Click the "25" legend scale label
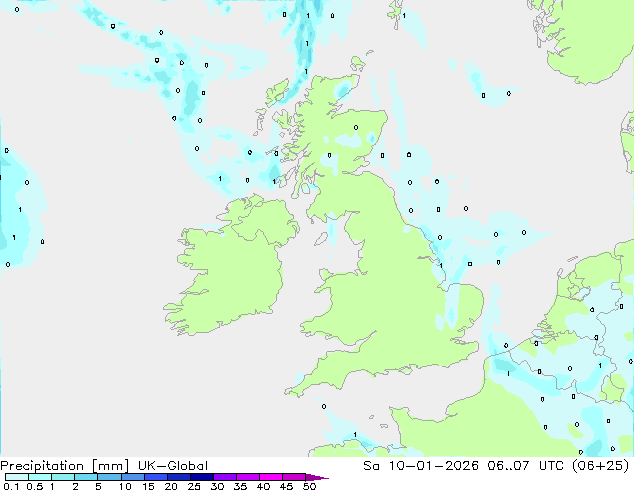Screen dimensions: 634x490 194,486
